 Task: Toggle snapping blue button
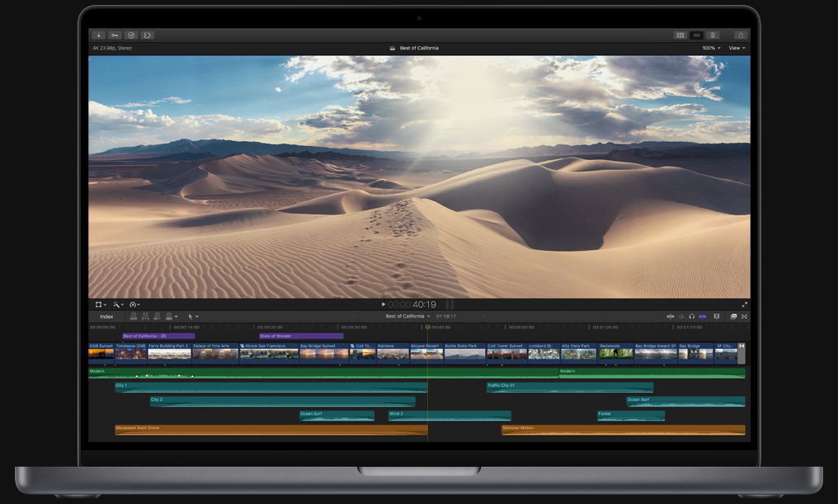(x=702, y=317)
